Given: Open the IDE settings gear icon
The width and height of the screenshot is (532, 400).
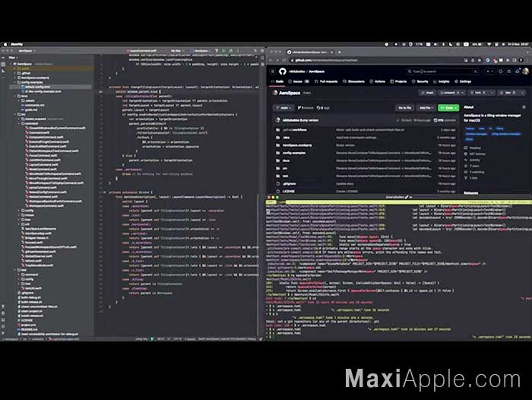Looking at the screenshot, I should pyautogui.click(x=262, y=51).
